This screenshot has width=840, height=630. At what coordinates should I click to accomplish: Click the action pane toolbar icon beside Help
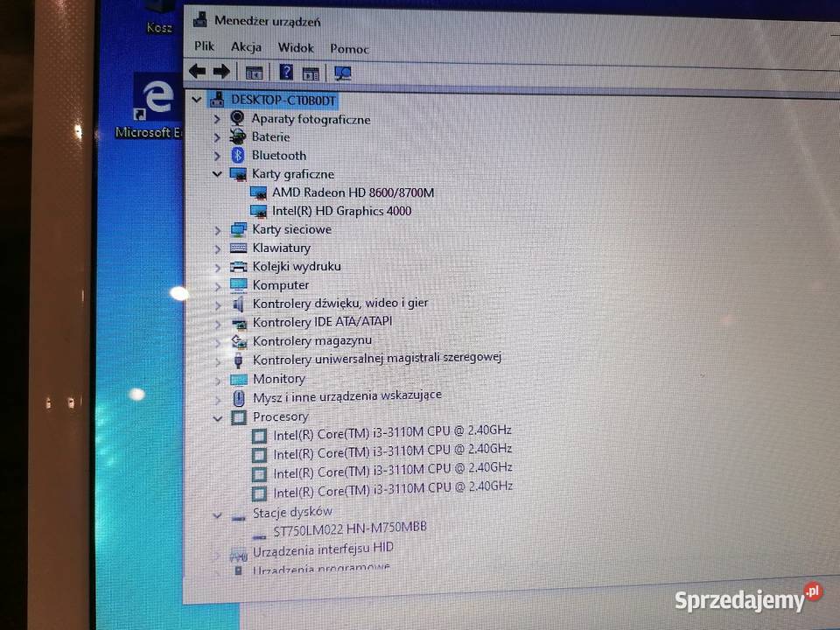click(311, 73)
